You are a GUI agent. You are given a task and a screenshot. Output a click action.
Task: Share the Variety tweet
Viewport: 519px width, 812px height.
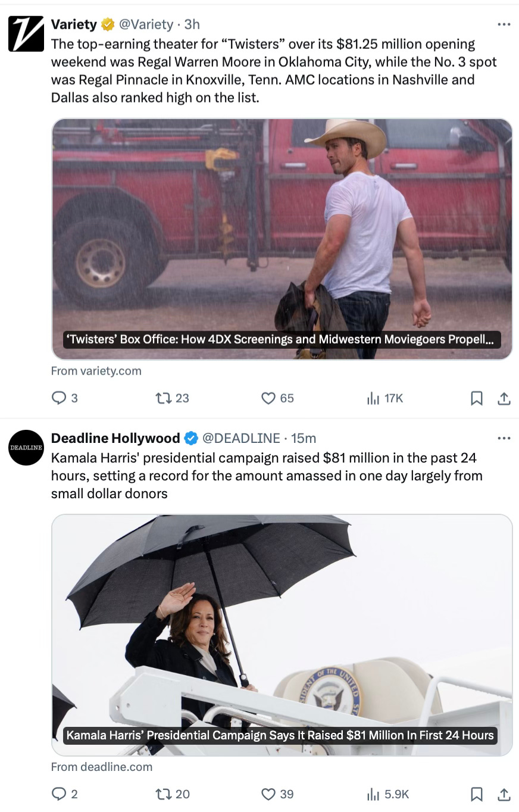tap(504, 398)
